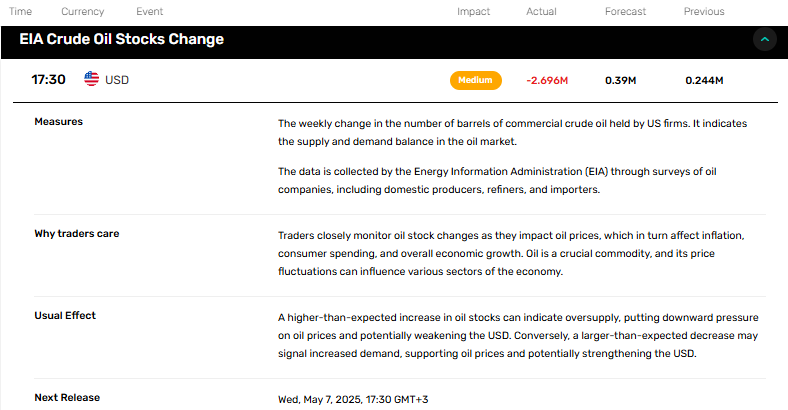Click the Event column header
Image resolution: width=788 pixels, height=410 pixels.
coord(150,12)
